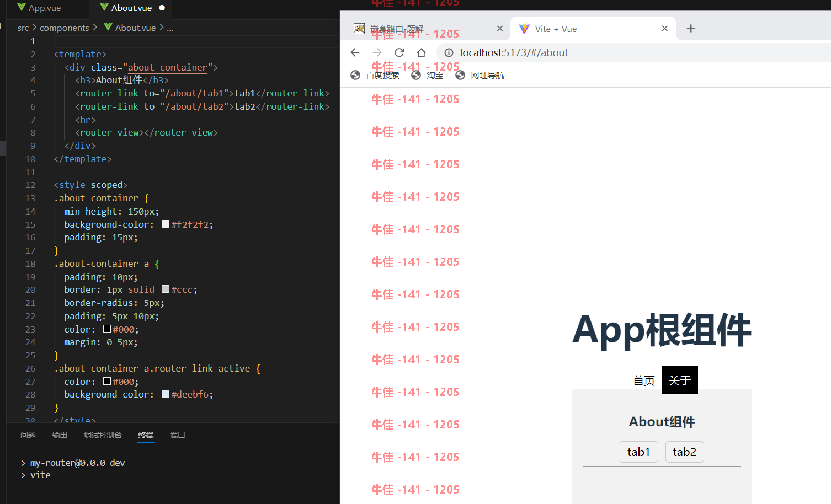831x504 pixels.
Task: Click the App根组件 heading
Action: tap(662, 330)
